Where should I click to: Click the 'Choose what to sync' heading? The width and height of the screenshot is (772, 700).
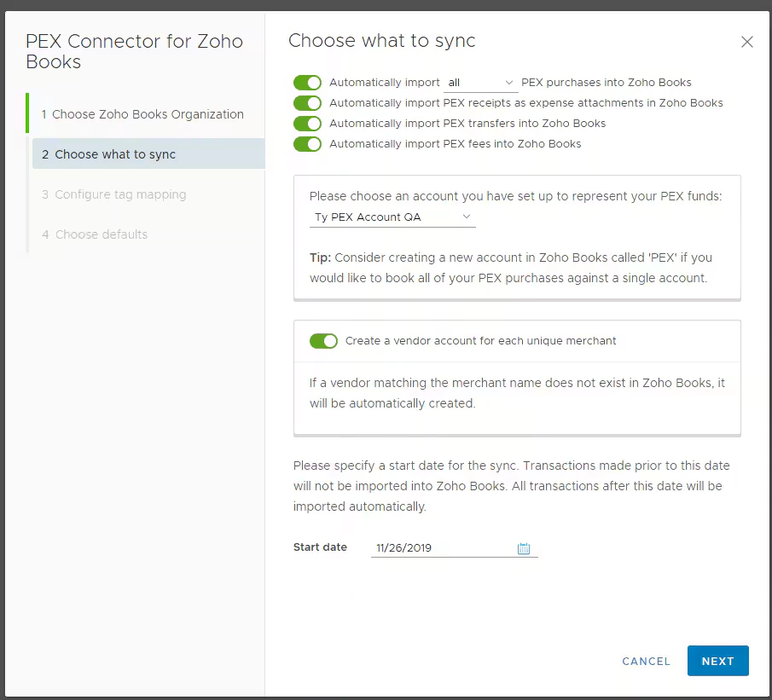(x=381, y=40)
